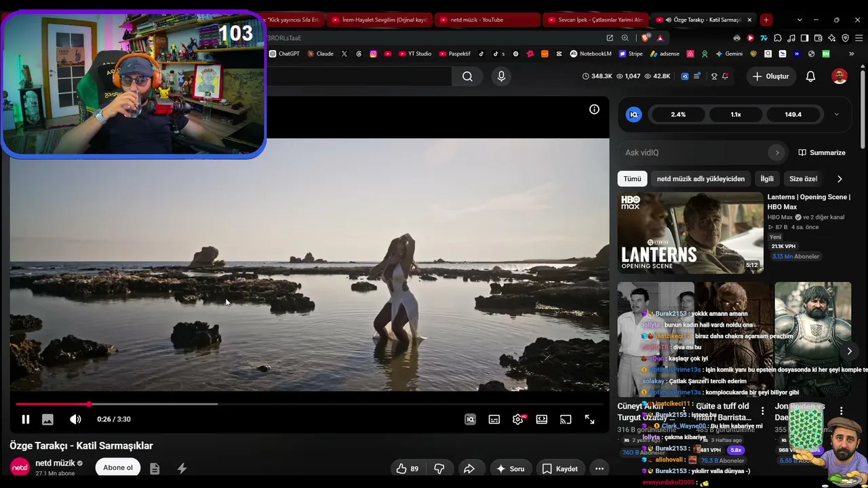Save the video with Kaydet button

pos(560,468)
